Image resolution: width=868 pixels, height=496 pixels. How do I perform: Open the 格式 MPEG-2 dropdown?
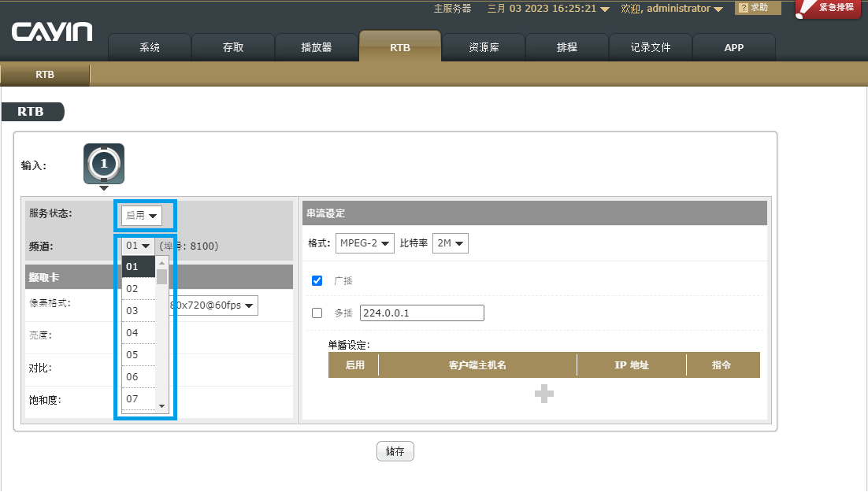coord(365,243)
